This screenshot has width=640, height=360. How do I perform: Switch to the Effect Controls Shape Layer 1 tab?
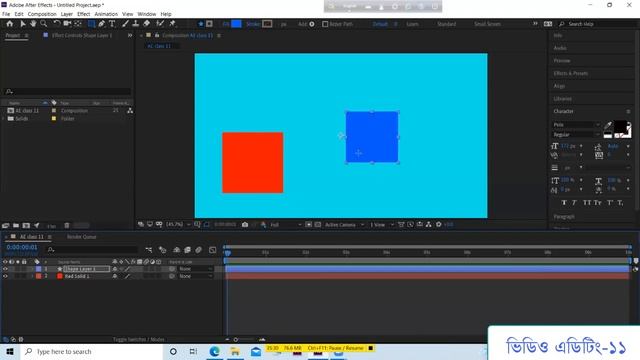pyautogui.click(x=82, y=36)
